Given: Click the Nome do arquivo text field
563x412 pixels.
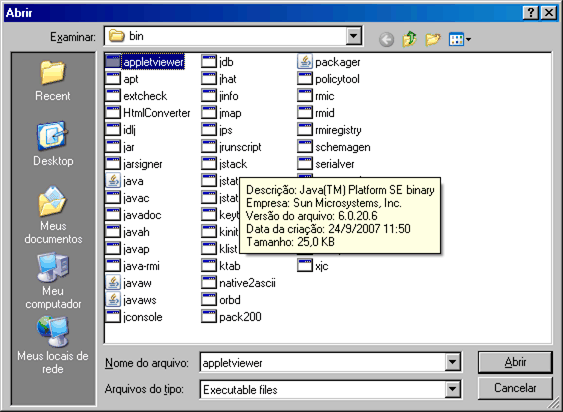Looking at the screenshot, I should coord(322,362).
